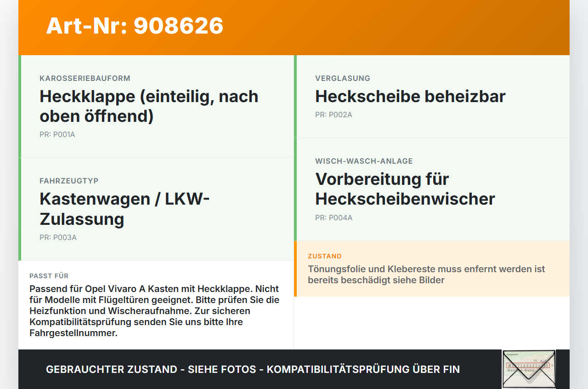Click PR: P003A code text
This screenshot has width=588, height=389.
58,238
